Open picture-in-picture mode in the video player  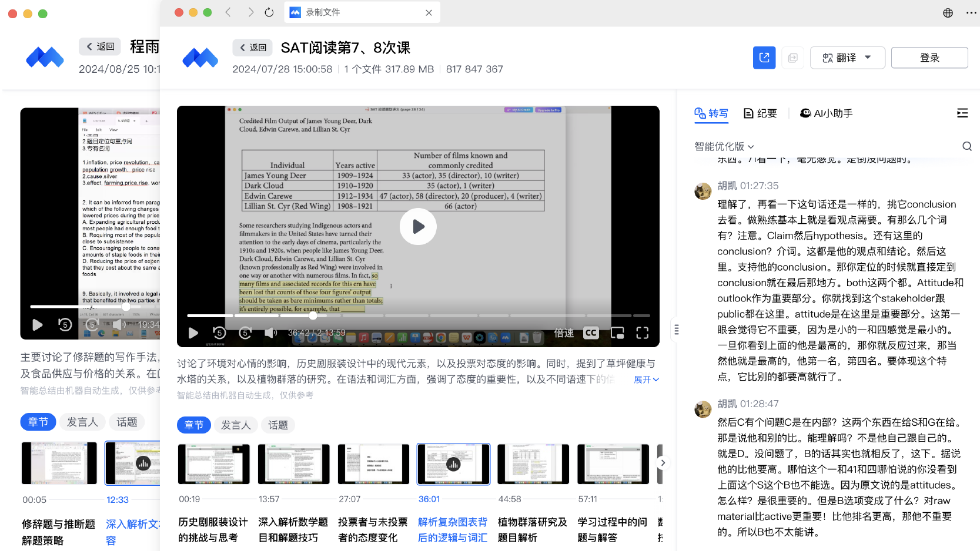point(617,332)
